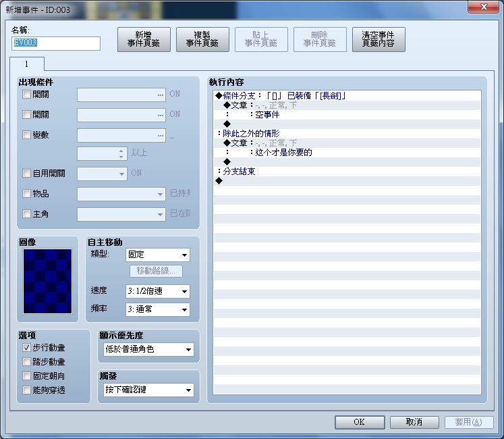Uncheck the 步行動畫 option
The height and width of the screenshot is (439, 504).
click(x=26, y=348)
